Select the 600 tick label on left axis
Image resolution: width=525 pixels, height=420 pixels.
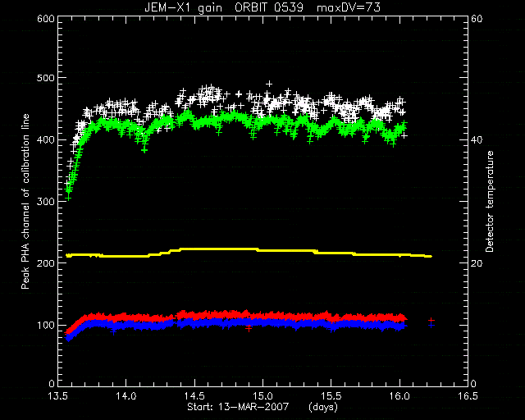46,19
